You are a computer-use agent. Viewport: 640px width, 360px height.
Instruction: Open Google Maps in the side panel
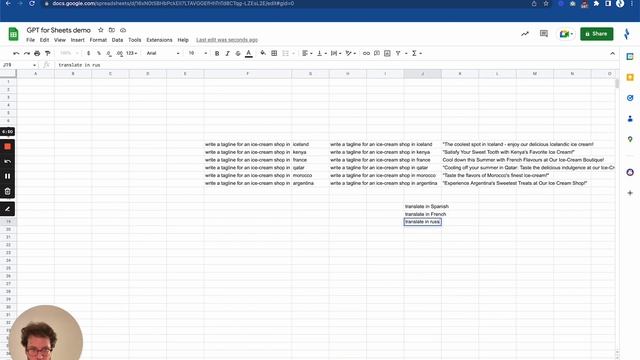tap(630, 139)
